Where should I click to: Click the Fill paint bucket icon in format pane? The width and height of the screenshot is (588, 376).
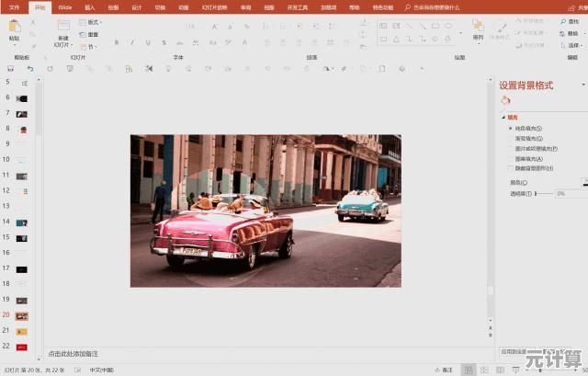click(505, 100)
